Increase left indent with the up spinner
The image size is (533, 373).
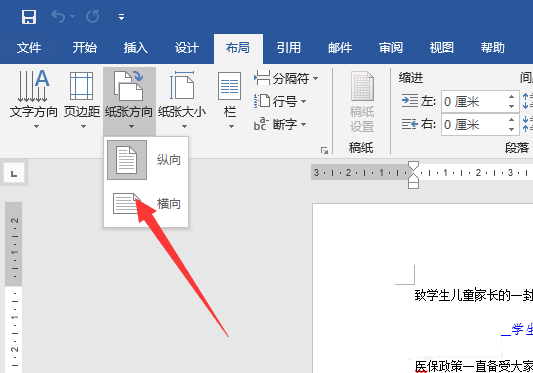(x=512, y=97)
